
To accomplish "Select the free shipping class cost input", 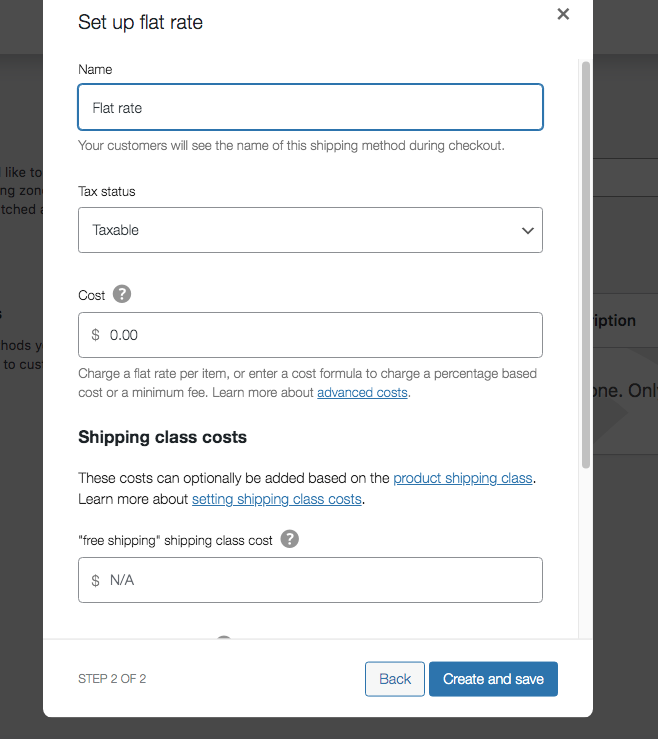I will click(x=310, y=580).
